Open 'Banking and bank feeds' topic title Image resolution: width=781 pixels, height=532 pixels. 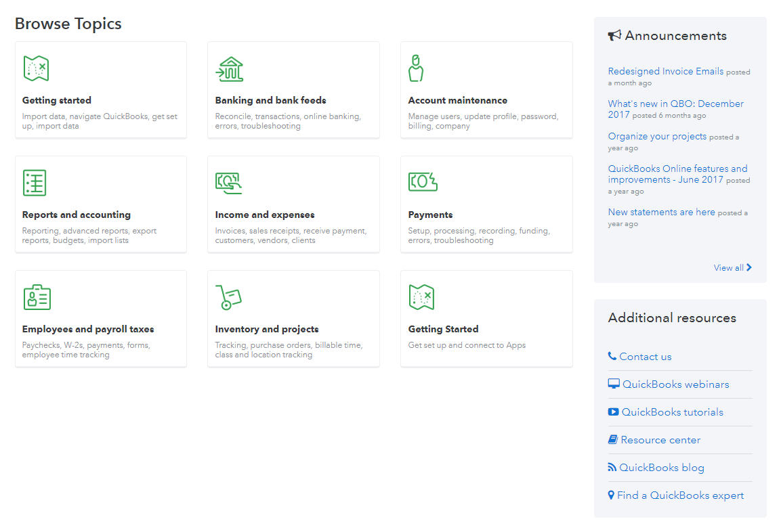270,100
